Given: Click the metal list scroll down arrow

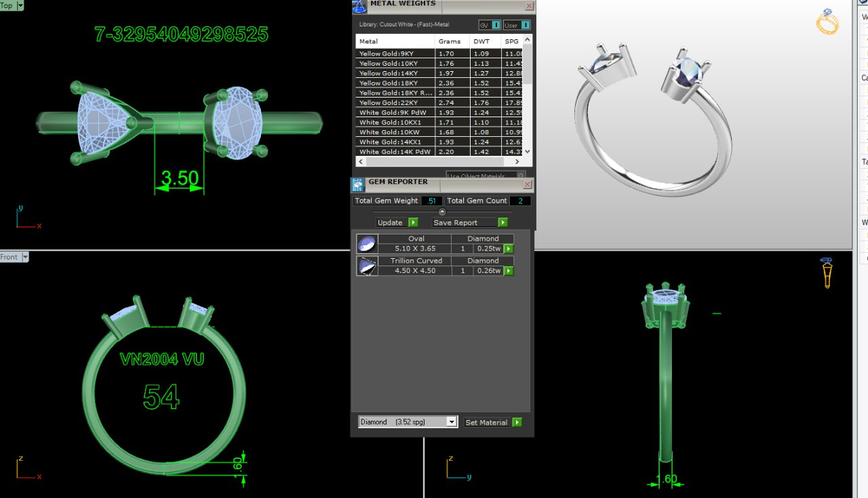Looking at the screenshot, I should click(x=528, y=152).
